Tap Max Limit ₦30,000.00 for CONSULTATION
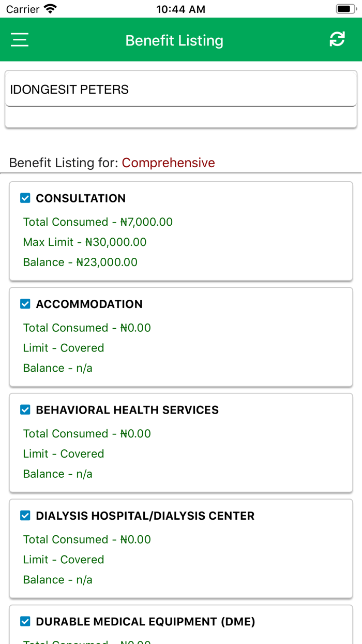Viewport: 362px width, 644px height. coord(84,242)
